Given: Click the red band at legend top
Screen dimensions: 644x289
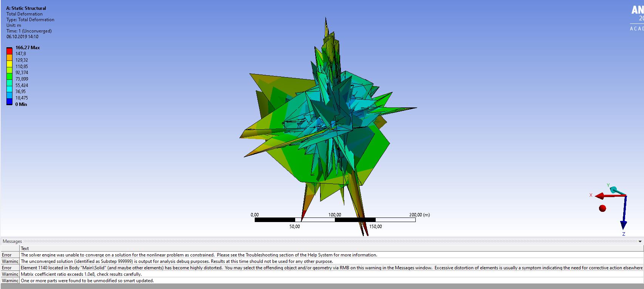Looking at the screenshot, I should click(9, 51).
